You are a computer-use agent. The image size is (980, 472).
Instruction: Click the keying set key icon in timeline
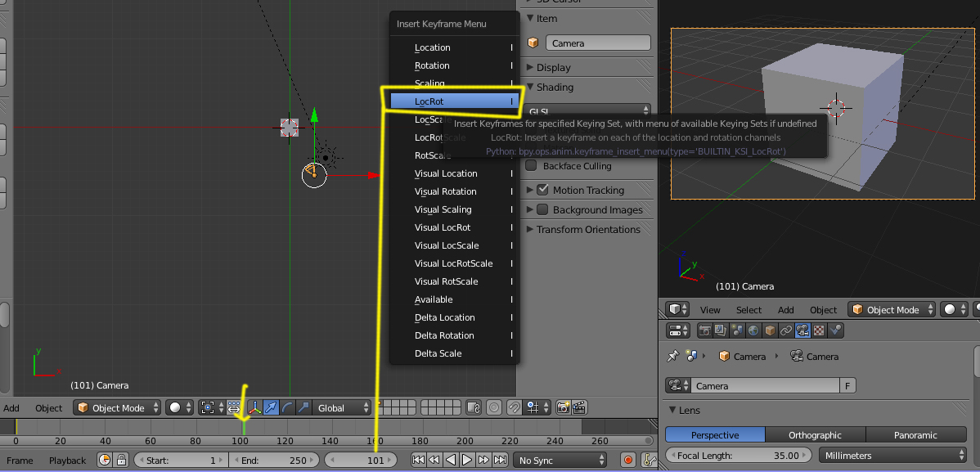click(648, 461)
